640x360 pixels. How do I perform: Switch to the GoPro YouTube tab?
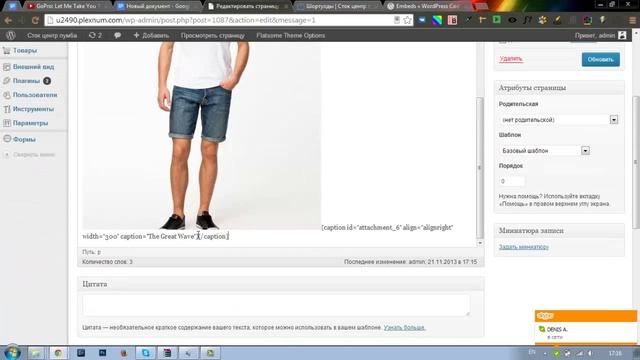(65, 6)
